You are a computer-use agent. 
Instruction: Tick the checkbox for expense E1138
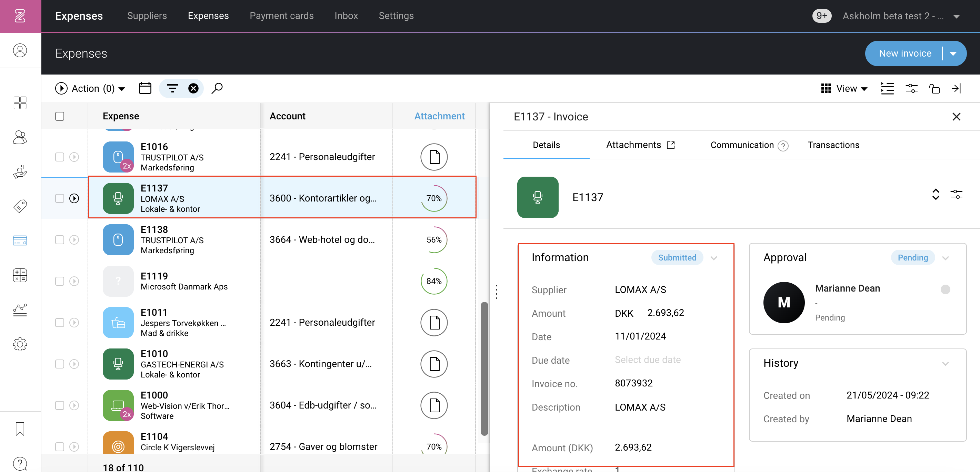click(60, 240)
